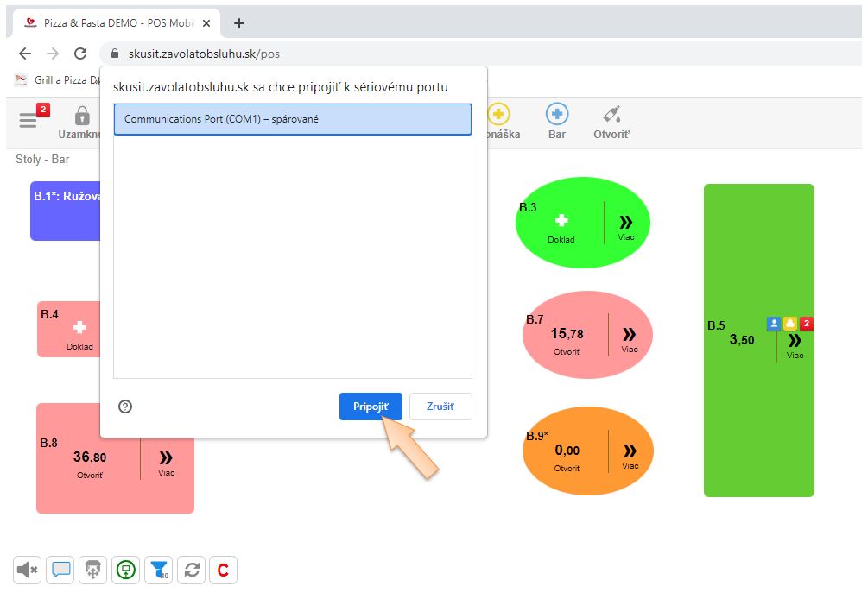Click the refresh sync arrows icon
Screen dimensions: 868x599
(x=192, y=570)
